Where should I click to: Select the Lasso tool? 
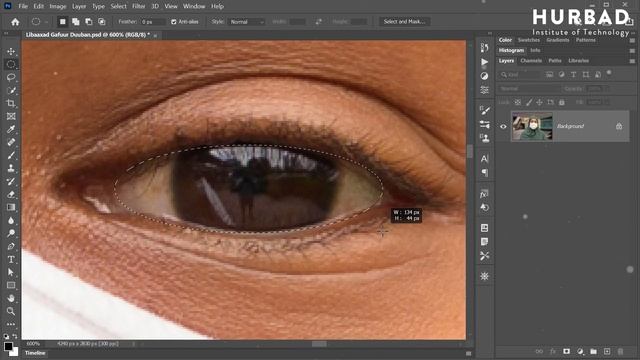point(11,77)
